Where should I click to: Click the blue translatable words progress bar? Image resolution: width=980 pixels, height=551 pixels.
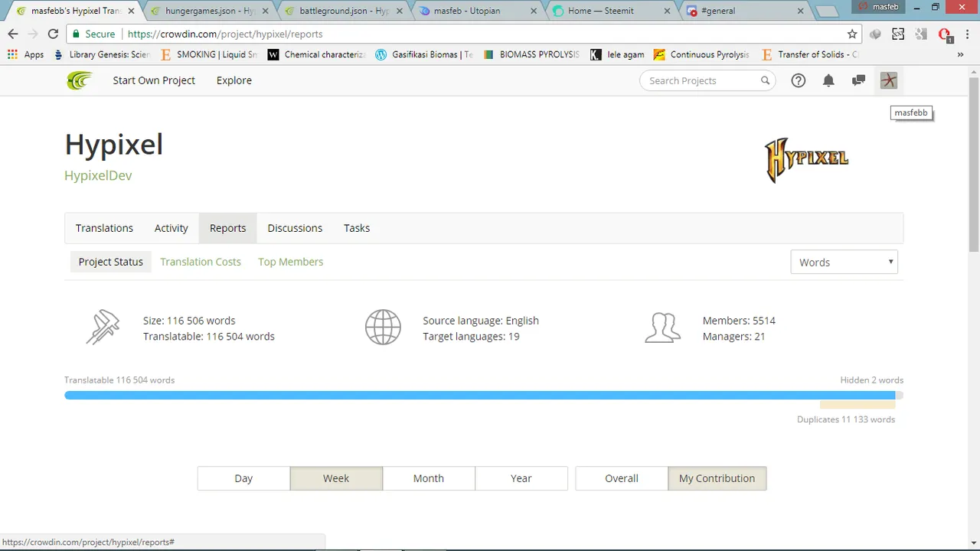(479, 395)
